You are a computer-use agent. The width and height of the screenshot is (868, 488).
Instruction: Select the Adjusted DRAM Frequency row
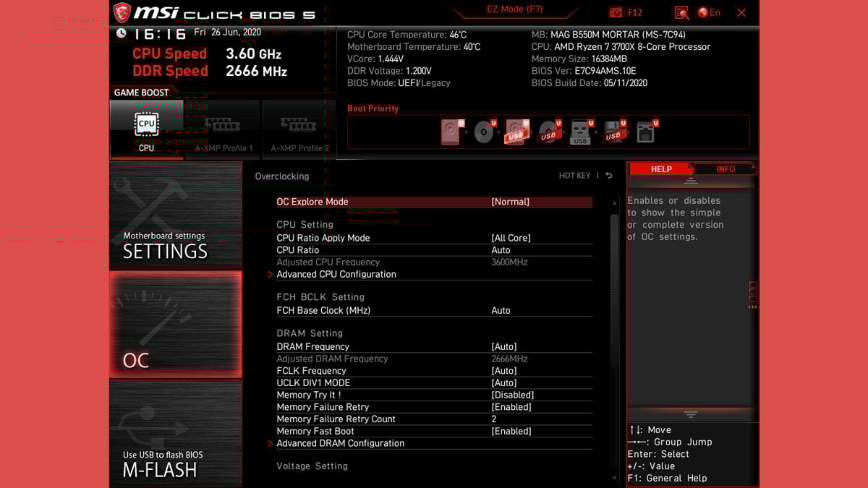pos(434,359)
